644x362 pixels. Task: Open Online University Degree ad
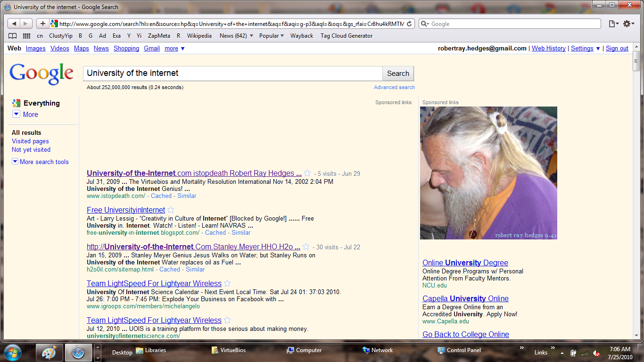tap(465, 263)
